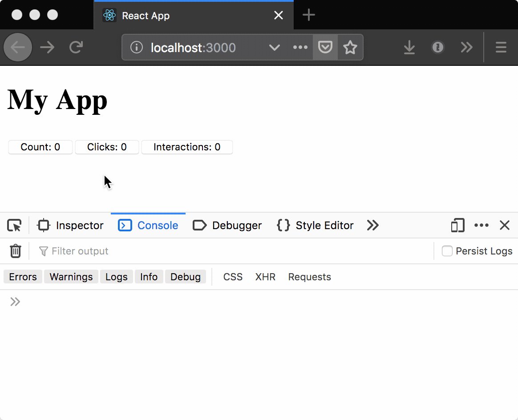Screen dimensions: 518x420
Task: Save page to Pocket
Action: (325, 47)
